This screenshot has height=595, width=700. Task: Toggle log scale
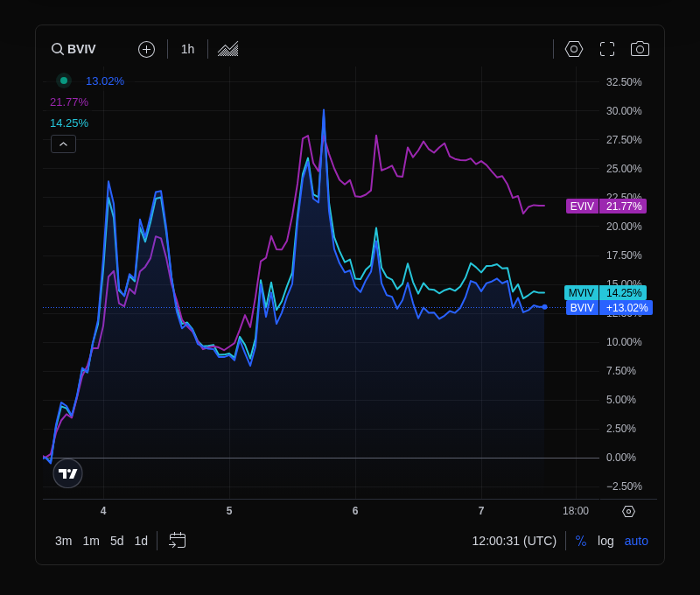click(605, 541)
